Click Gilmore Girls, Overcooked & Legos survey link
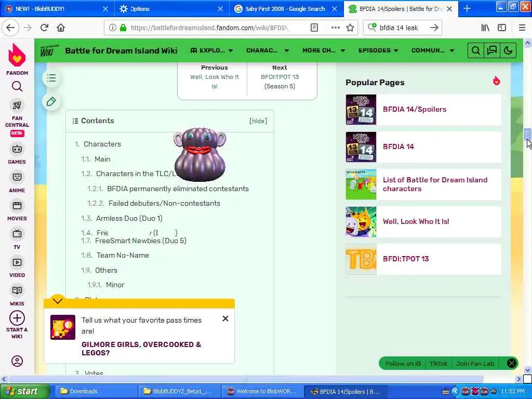This screenshot has height=399, width=532. point(141,349)
